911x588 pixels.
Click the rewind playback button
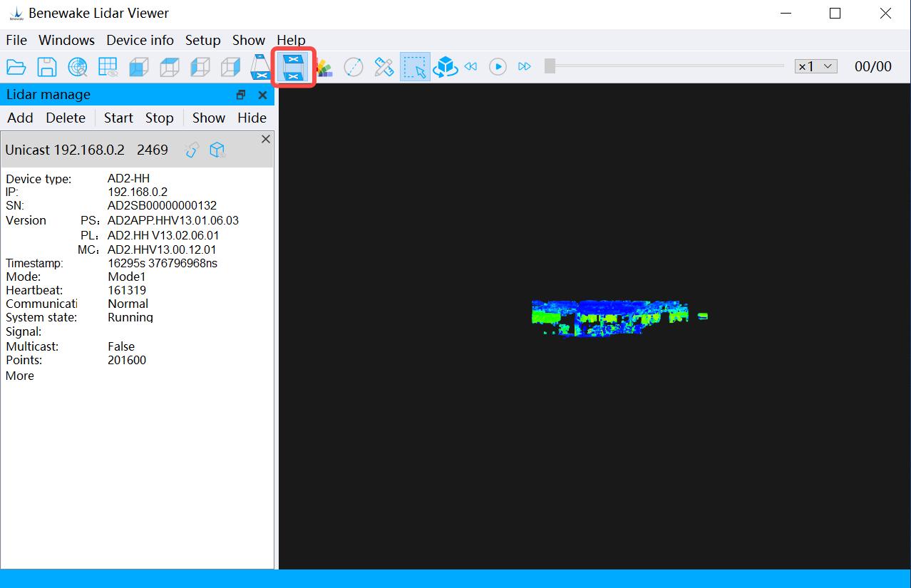click(470, 66)
